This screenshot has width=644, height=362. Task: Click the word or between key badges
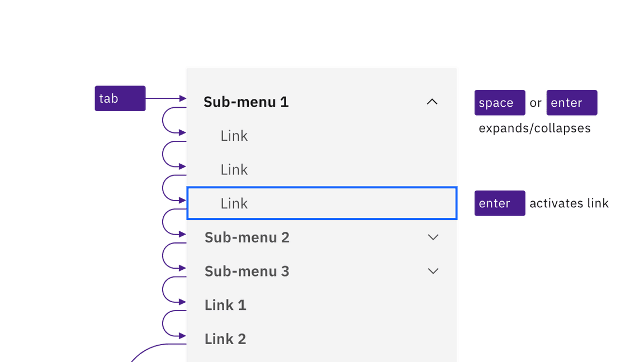pyautogui.click(x=536, y=103)
